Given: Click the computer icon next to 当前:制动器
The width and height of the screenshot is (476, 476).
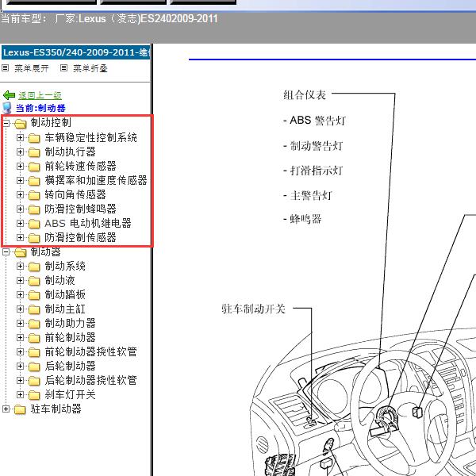Looking at the screenshot, I should click(x=6, y=108).
